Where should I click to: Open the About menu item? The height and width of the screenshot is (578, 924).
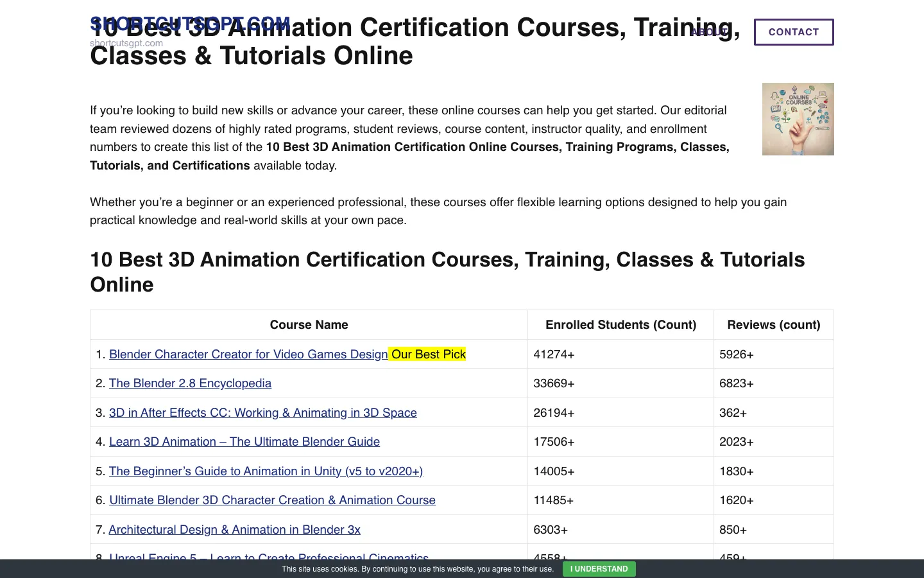pyautogui.click(x=709, y=32)
